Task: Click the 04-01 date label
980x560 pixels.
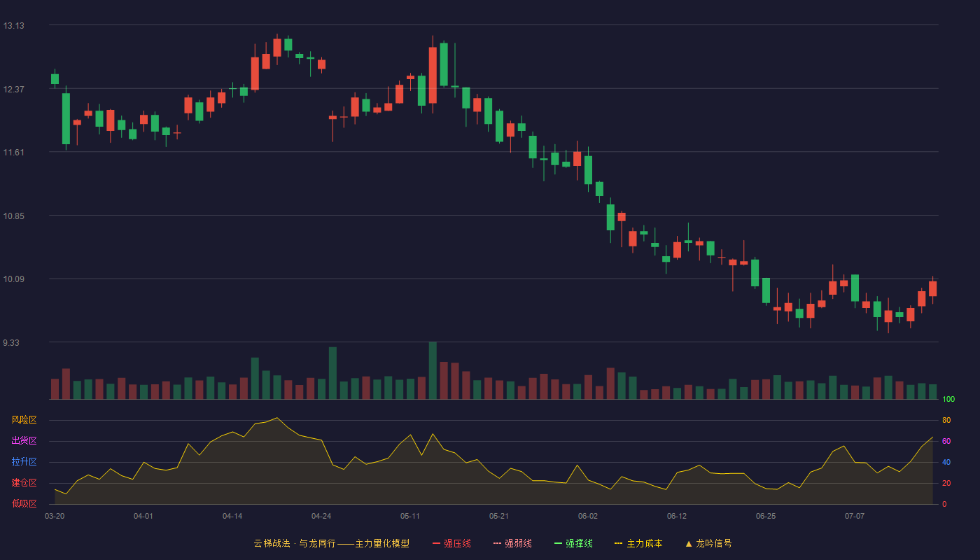Action: (143, 516)
